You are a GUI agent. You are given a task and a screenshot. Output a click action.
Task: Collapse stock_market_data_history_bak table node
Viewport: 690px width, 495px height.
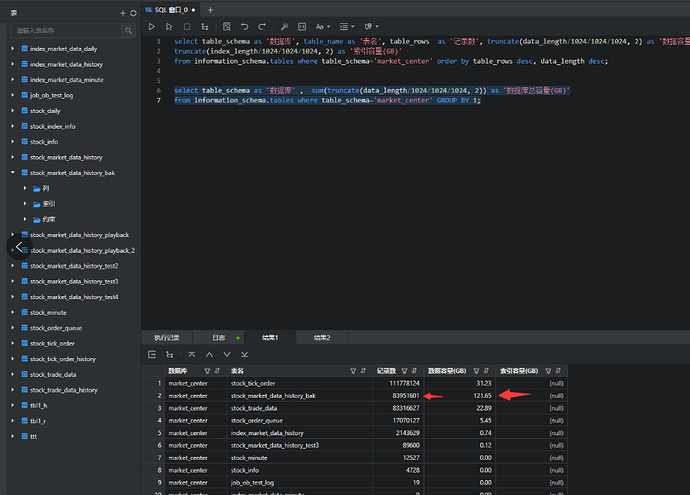point(13,172)
